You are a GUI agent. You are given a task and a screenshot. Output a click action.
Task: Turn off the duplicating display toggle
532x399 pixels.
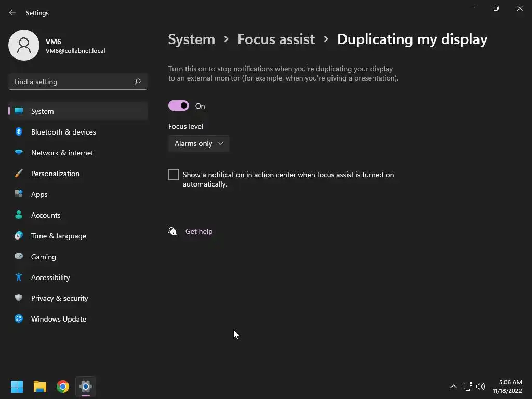click(179, 106)
